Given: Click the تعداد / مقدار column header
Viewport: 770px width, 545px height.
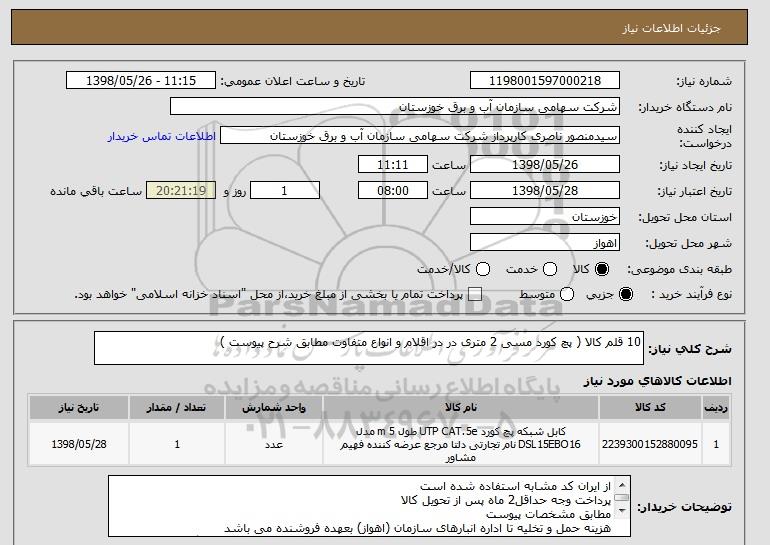Looking at the screenshot, I should [177, 408].
